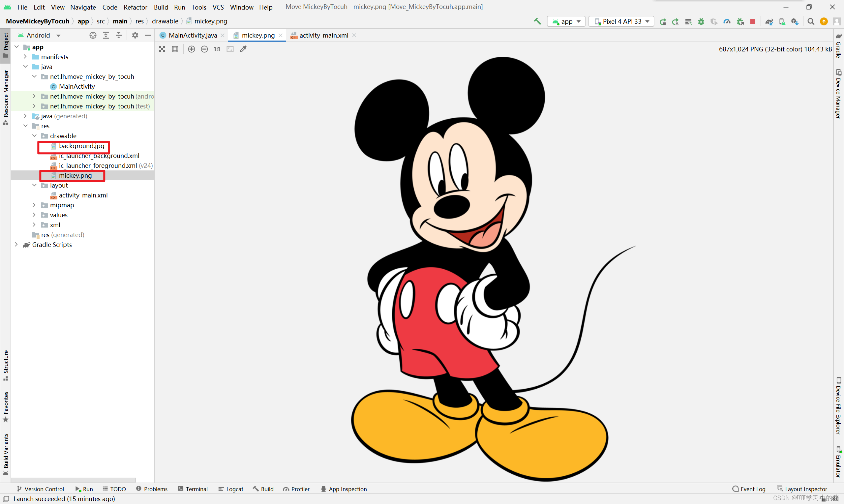Click Apply Code Changes icon
Viewport: 844px width, 504px height.
pyautogui.click(x=688, y=22)
